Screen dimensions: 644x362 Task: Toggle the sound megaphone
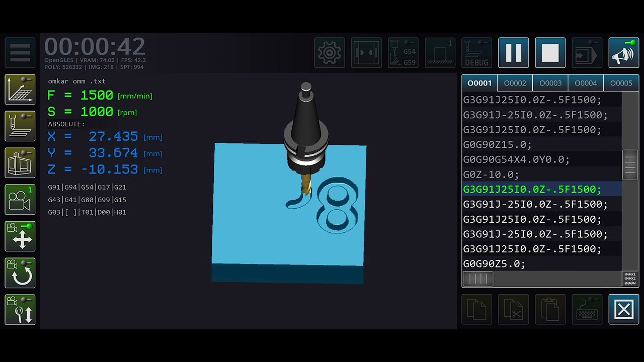pos(623,53)
